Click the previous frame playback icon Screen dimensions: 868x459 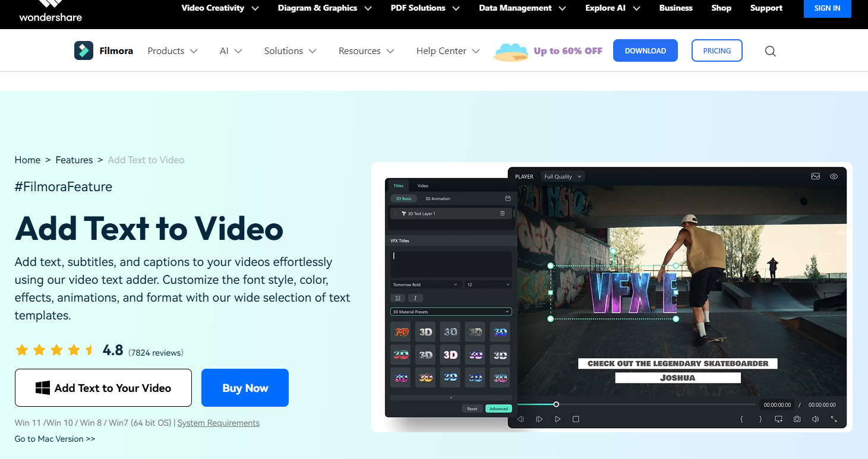tap(520, 419)
